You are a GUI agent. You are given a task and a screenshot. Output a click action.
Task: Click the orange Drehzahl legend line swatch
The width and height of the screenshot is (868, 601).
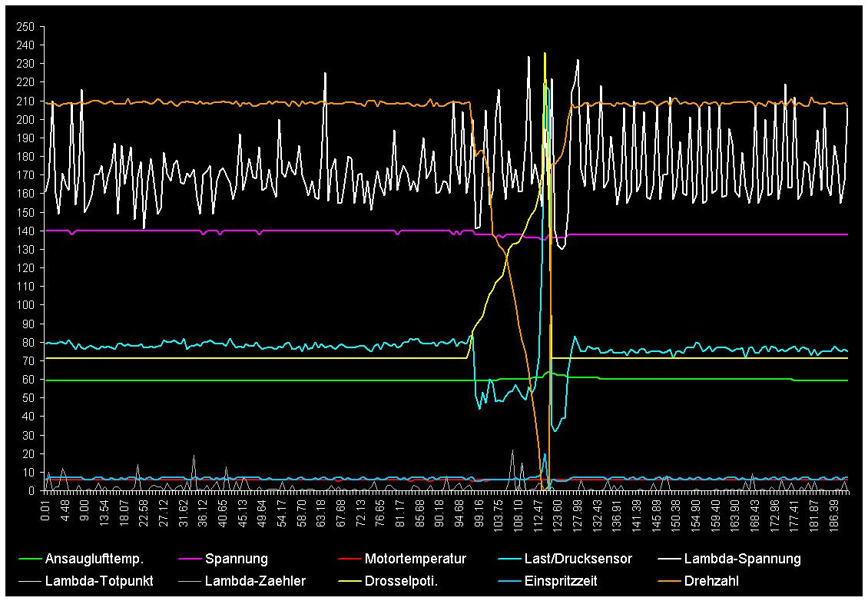coord(668,581)
